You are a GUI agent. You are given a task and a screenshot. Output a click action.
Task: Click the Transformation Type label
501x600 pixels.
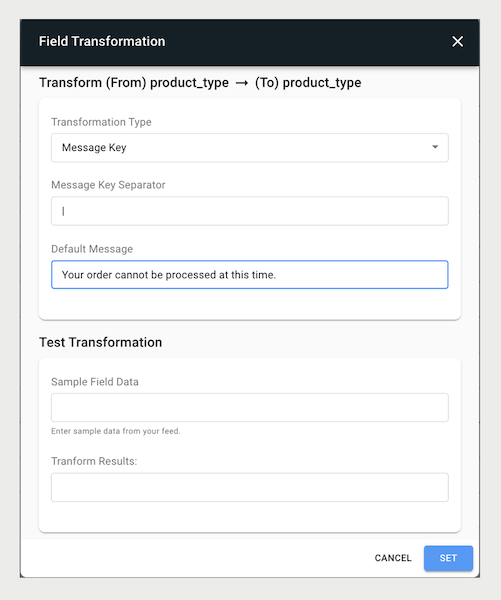[x=101, y=122]
